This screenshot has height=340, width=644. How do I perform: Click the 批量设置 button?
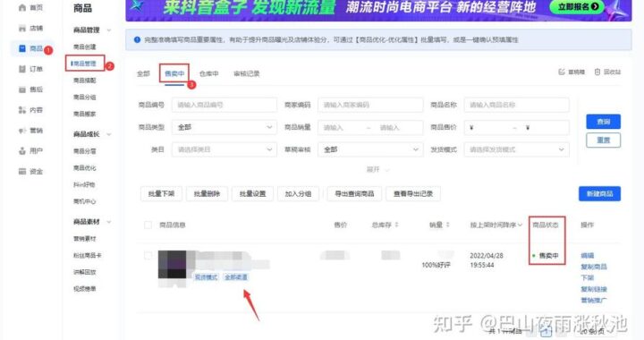(252, 194)
